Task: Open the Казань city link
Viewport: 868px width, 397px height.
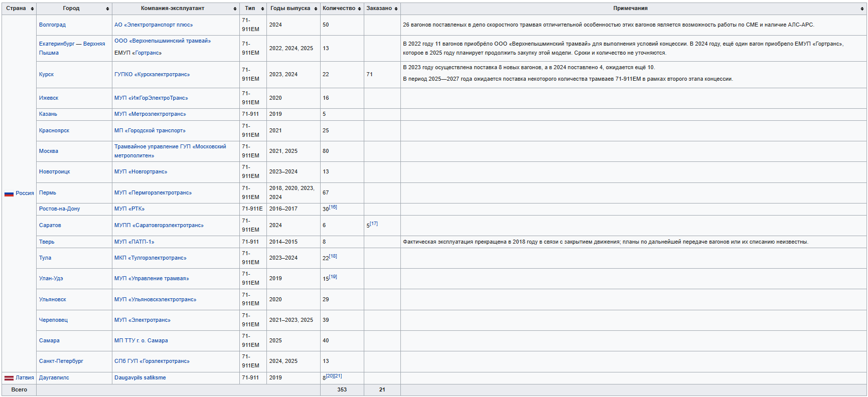Action: pos(48,114)
